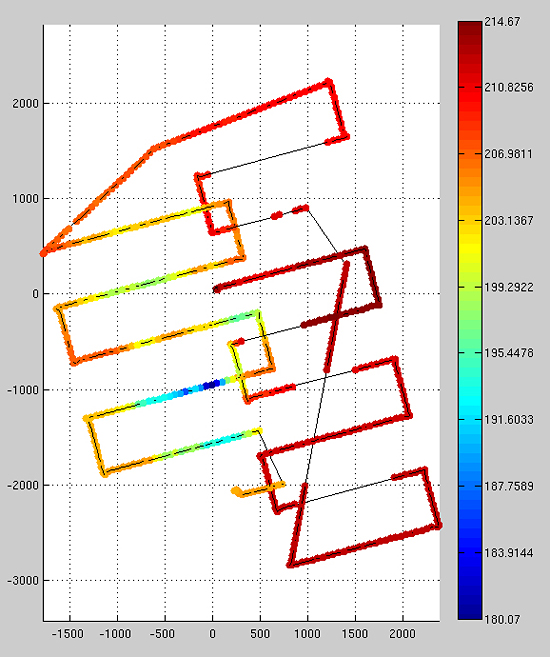The width and height of the screenshot is (550, 657).
Task: Click x-axis tick label 2000
Action: pos(403,633)
